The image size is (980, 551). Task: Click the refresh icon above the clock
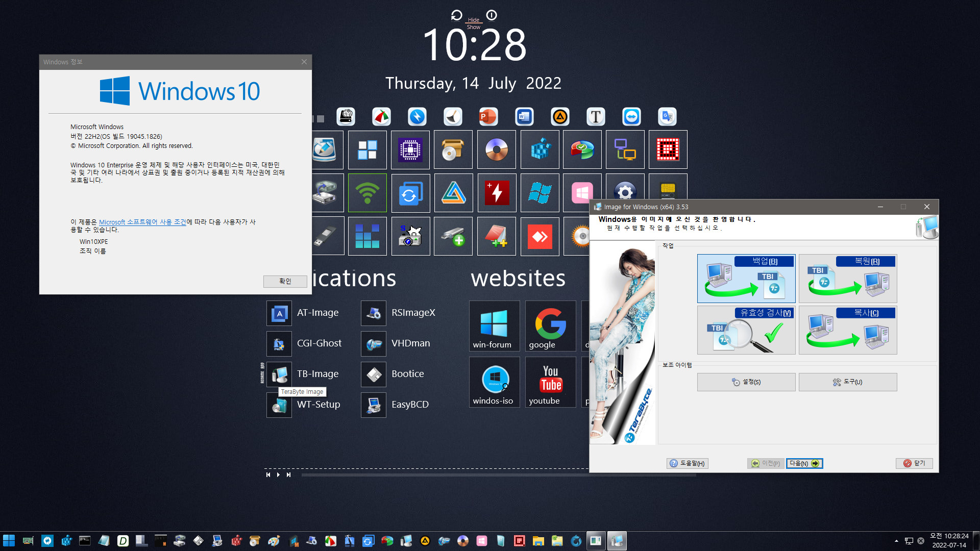pyautogui.click(x=456, y=15)
